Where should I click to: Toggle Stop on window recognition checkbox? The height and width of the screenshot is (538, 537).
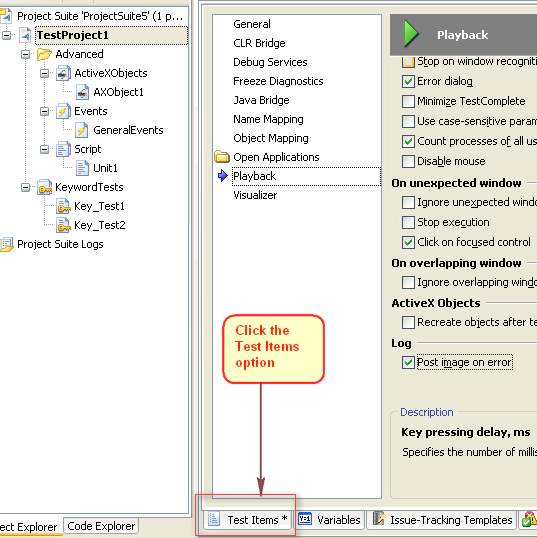[x=408, y=62]
